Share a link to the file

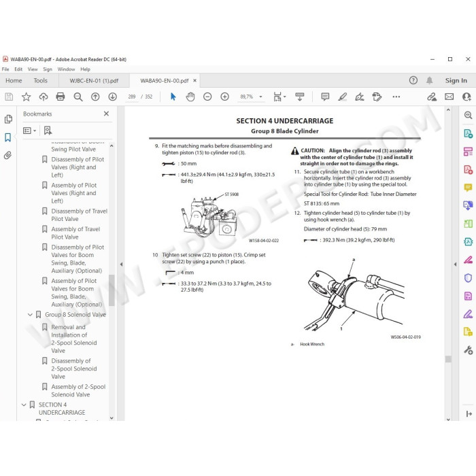[x=432, y=97]
